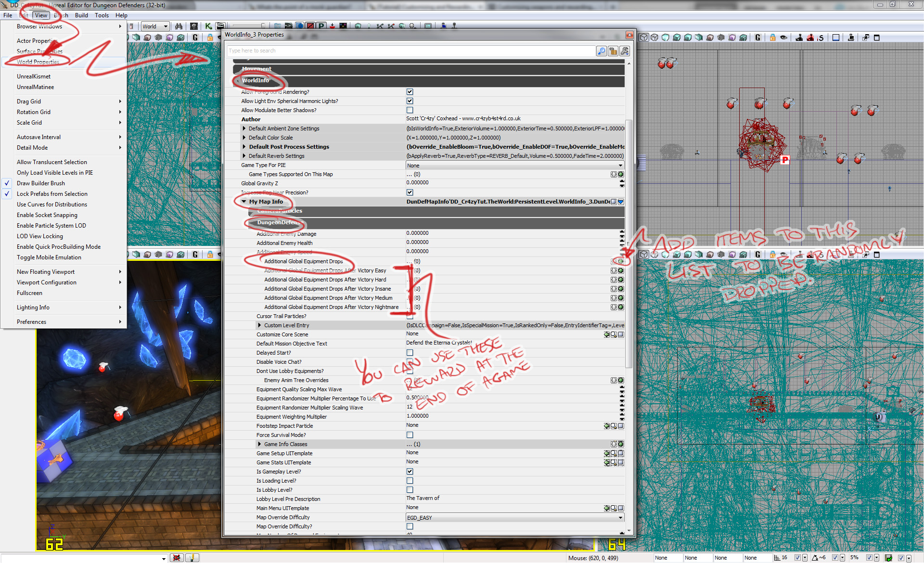Click the lock selected actors icon in properties window
Viewport: 924px width, 563px height.
pyautogui.click(x=613, y=51)
